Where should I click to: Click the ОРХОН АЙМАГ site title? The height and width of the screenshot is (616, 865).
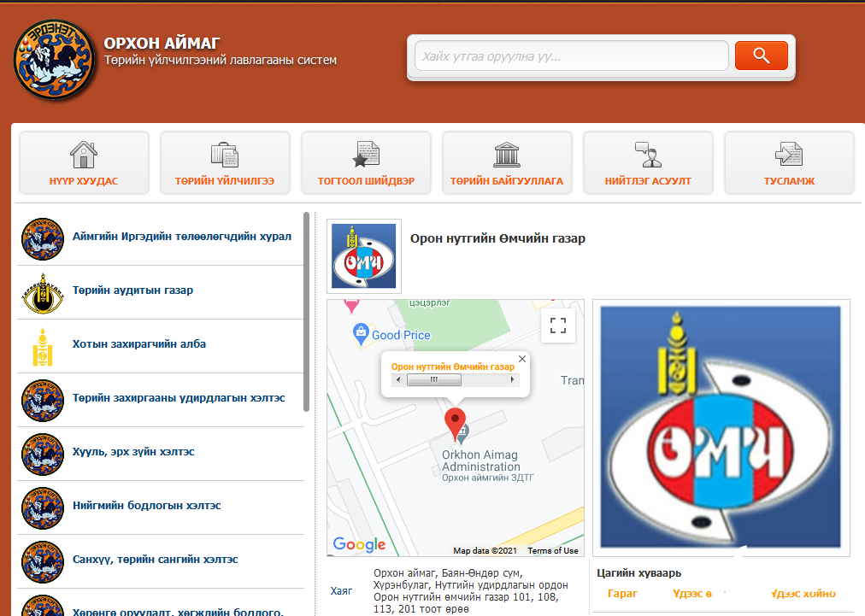(x=162, y=43)
